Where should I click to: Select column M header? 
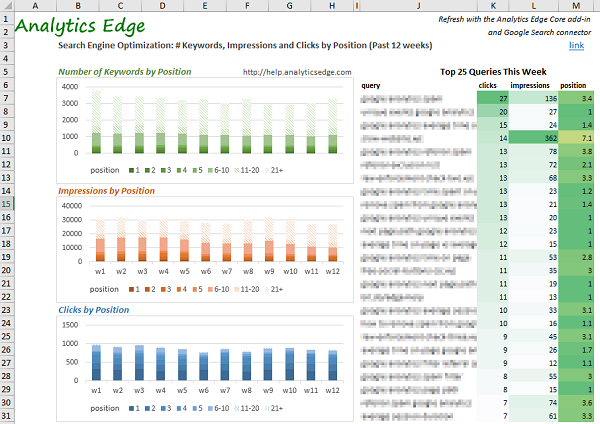tap(576, 5)
